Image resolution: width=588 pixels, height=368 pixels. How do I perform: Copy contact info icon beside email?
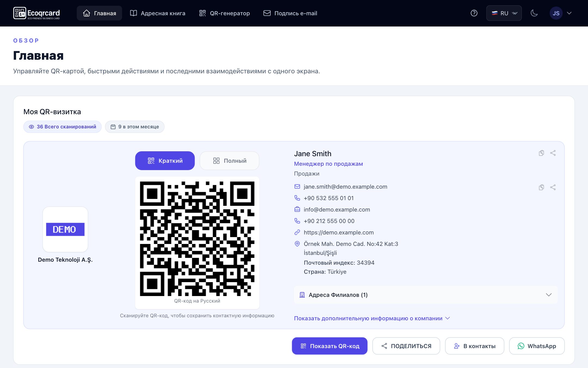(x=541, y=187)
